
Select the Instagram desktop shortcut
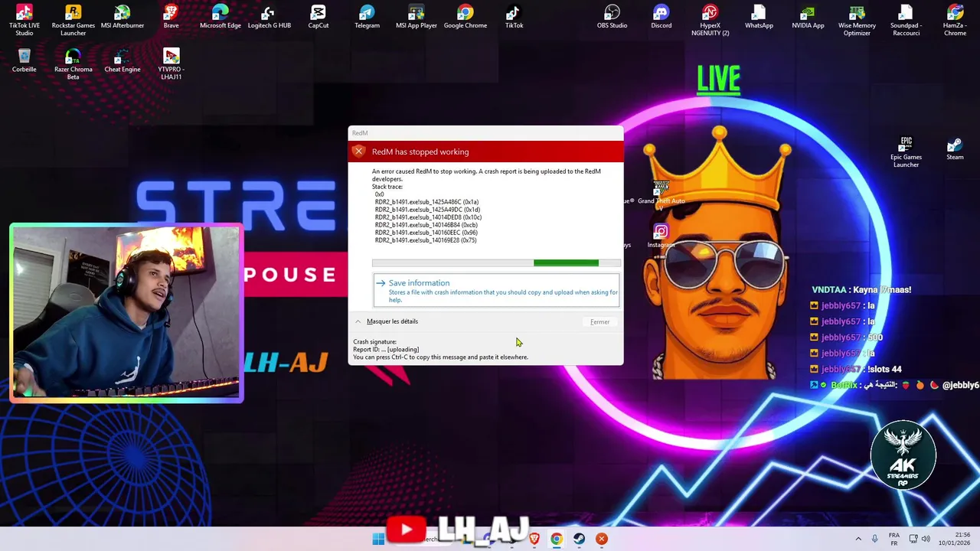pos(661,236)
